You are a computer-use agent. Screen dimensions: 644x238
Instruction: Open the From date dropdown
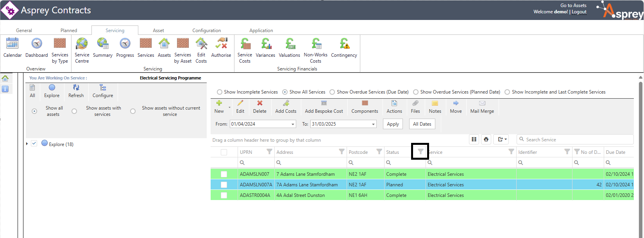tap(293, 124)
